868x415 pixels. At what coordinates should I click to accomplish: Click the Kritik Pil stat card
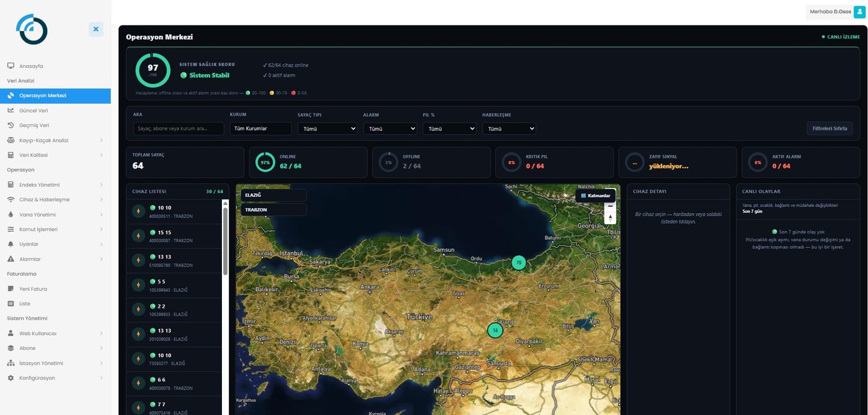(554, 162)
